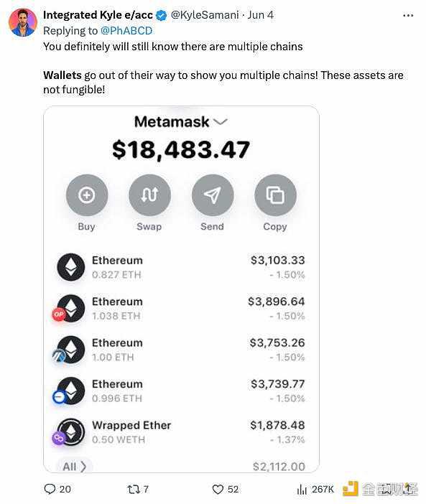Open the reply comment icon
Image resolution: width=426 pixels, height=504 pixels.
(x=50, y=489)
